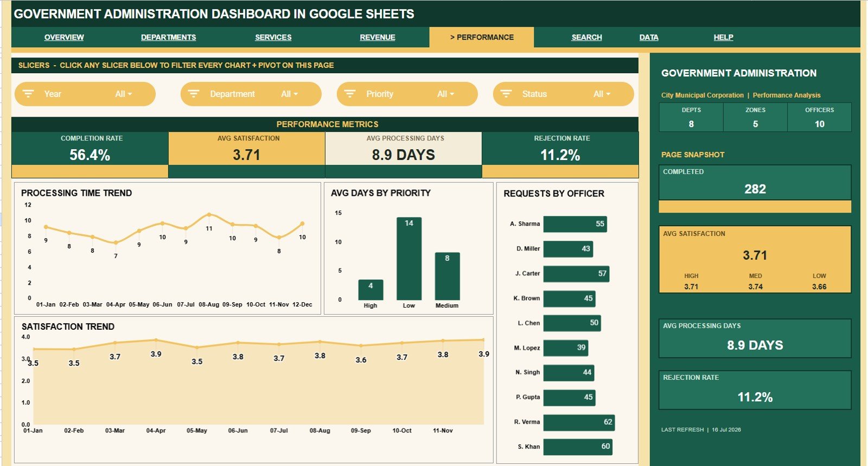Click the High priority bar
This screenshot has width=868, height=466.
(x=371, y=290)
